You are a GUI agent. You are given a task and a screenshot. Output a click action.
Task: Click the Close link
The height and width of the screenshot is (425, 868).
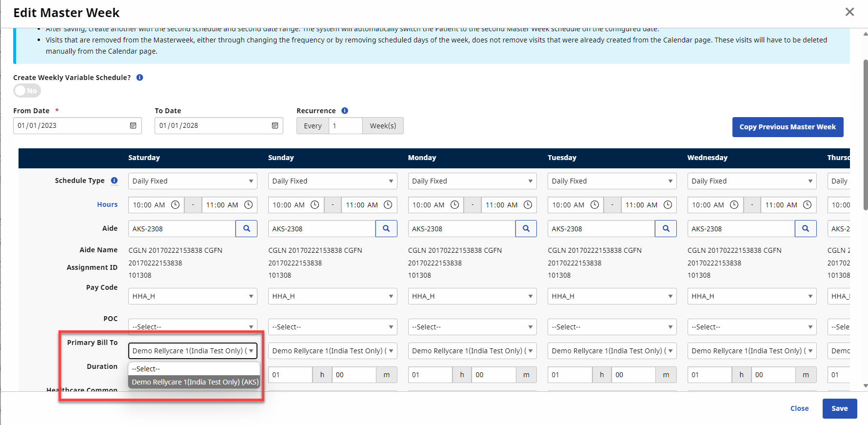coord(799,408)
